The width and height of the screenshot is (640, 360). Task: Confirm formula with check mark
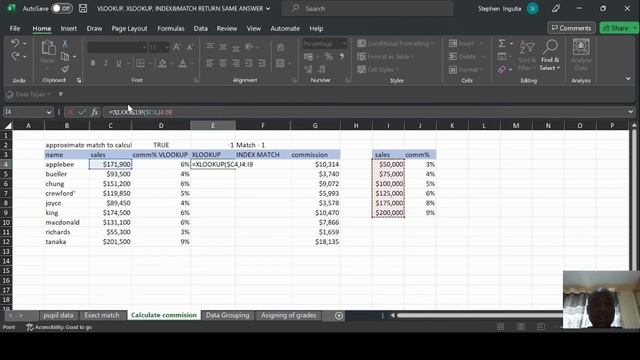coord(82,112)
